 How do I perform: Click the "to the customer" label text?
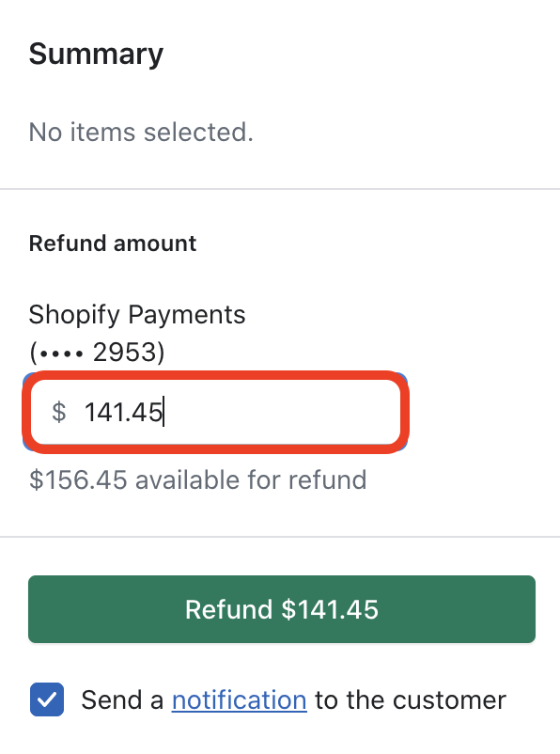tap(411, 699)
